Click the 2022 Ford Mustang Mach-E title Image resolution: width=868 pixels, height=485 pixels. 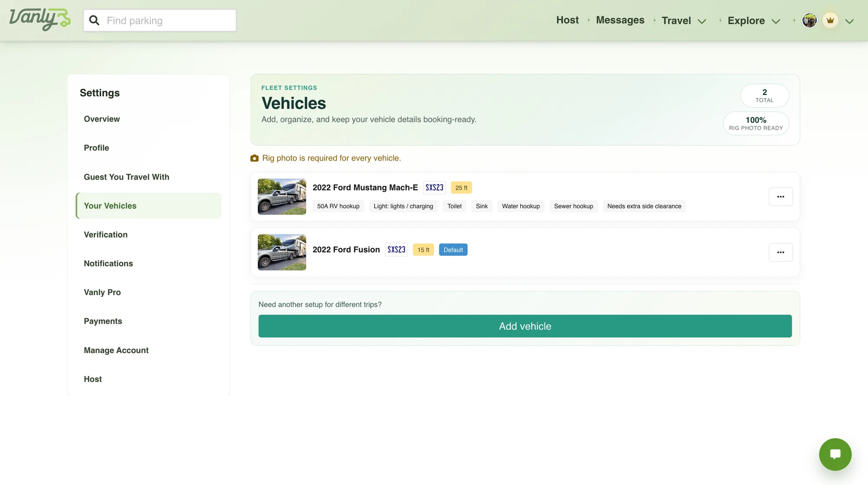[365, 187]
